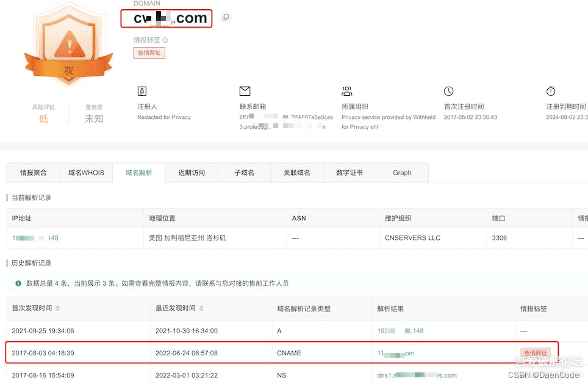This screenshot has width=588, height=384.
Task: Click the info icon beside 情报标签
Action: (x=165, y=40)
